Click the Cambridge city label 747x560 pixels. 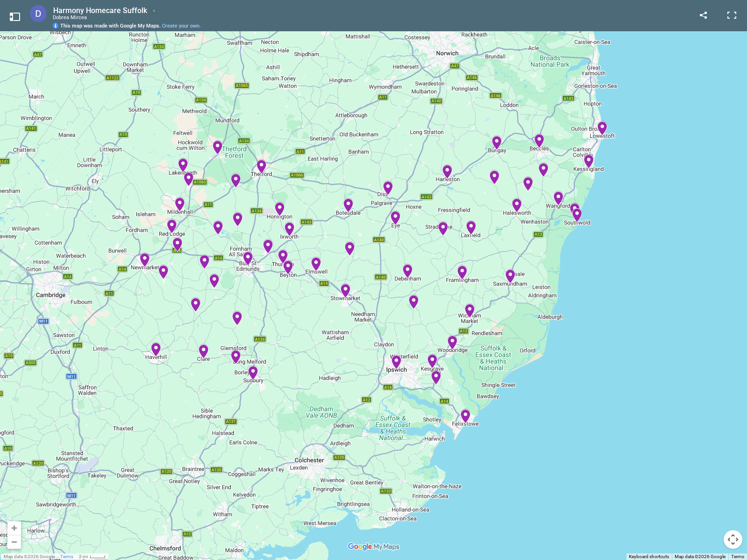point(51,295)
